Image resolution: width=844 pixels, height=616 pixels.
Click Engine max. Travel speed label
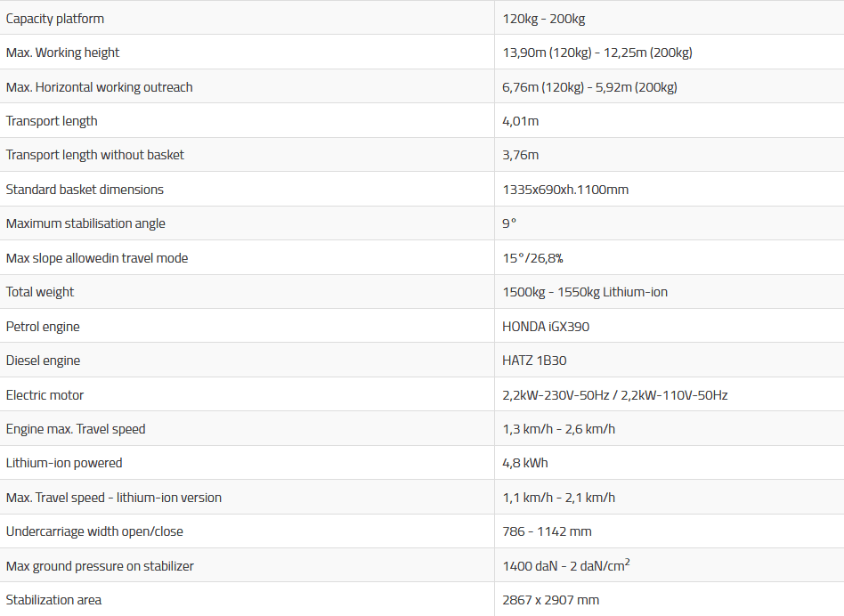click(76, 429)
